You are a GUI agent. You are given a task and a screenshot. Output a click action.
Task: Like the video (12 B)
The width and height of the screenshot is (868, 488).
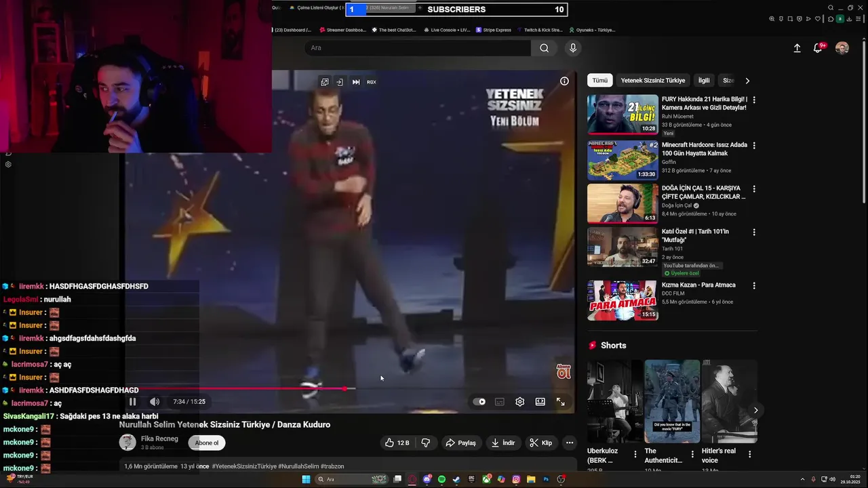pyautogui.click(x=397, y=443)
